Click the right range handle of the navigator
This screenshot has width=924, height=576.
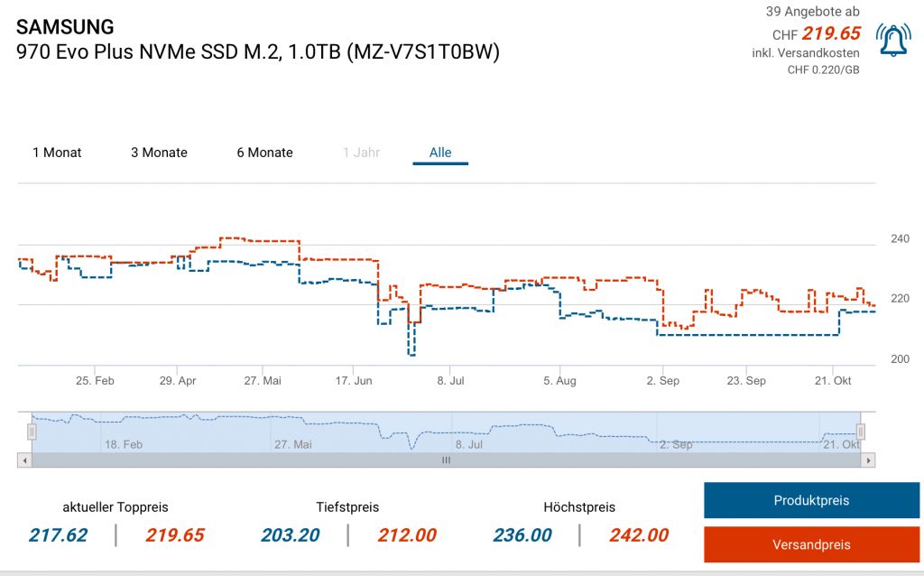[x=861, y=432]
